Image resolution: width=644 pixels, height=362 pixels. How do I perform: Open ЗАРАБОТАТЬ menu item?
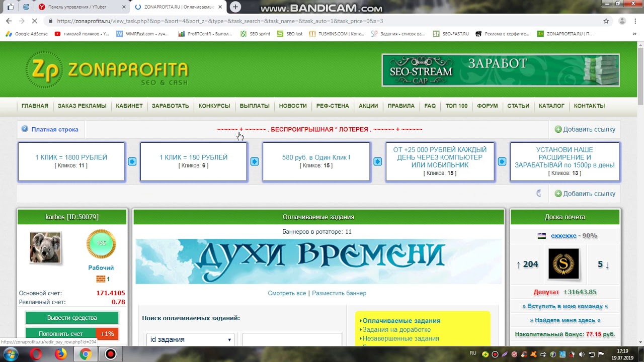[x=171, y=106]
